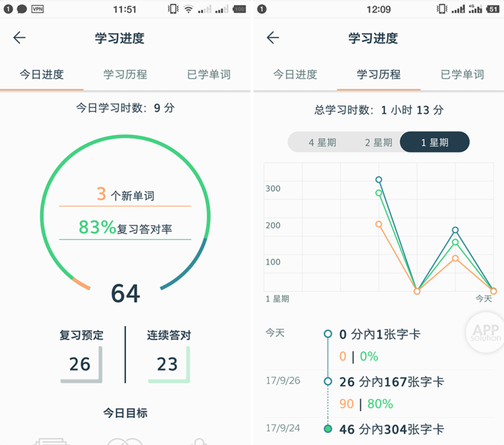Image resolution: width=504 pixels, height=445 pixels.
Task: Tap the 11:51 clock
Action: point(125,9)
